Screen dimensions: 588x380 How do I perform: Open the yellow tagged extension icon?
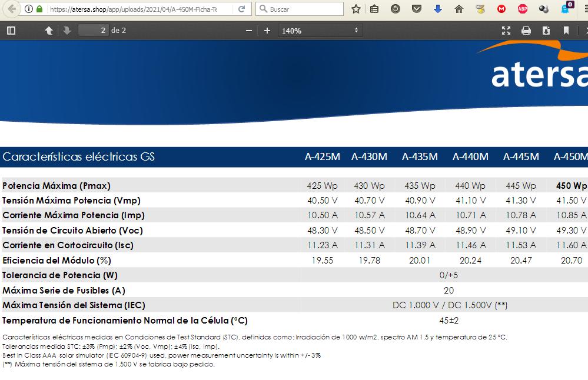pyautogui.click(x=480, y=9)
